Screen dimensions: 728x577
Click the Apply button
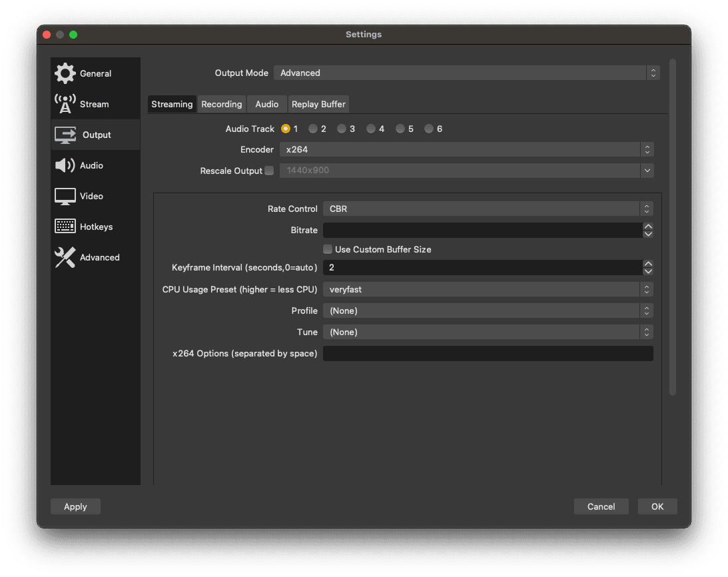[75, 506]
